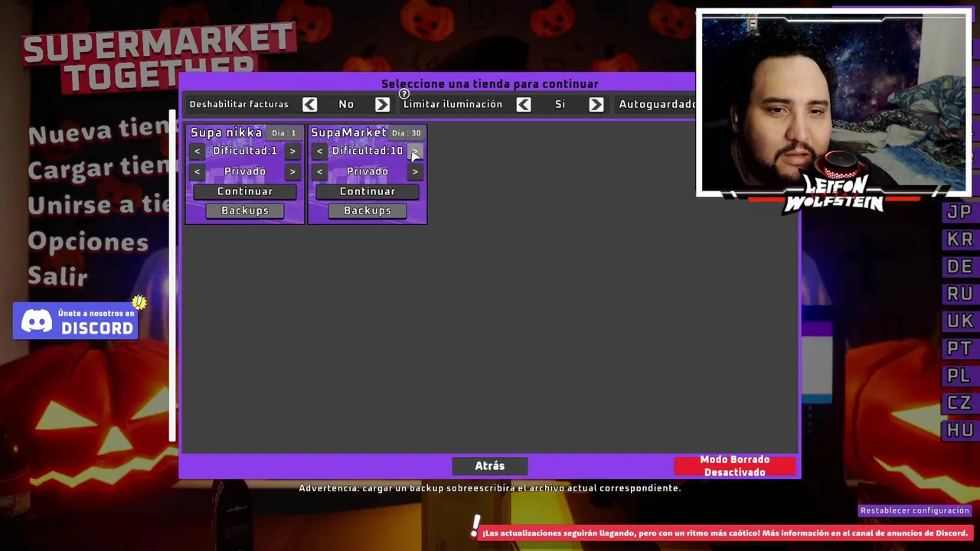Switch language to UK
Screen dimensions: 980x551
959,321
